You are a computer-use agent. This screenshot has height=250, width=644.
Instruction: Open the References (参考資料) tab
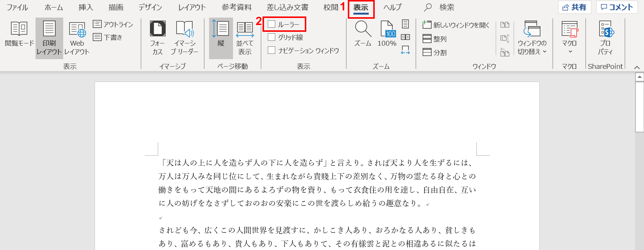tap(237, 7)
